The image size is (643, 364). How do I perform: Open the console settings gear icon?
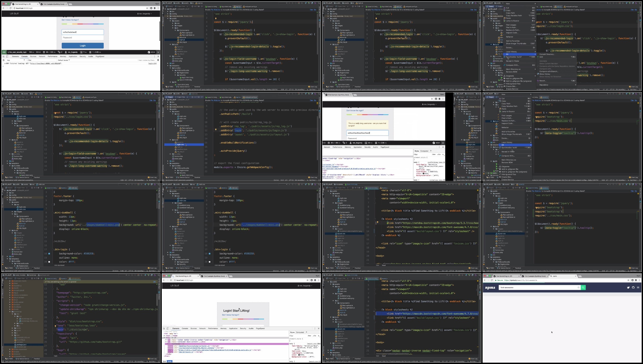pyautogui.click(x=158, y=60)
